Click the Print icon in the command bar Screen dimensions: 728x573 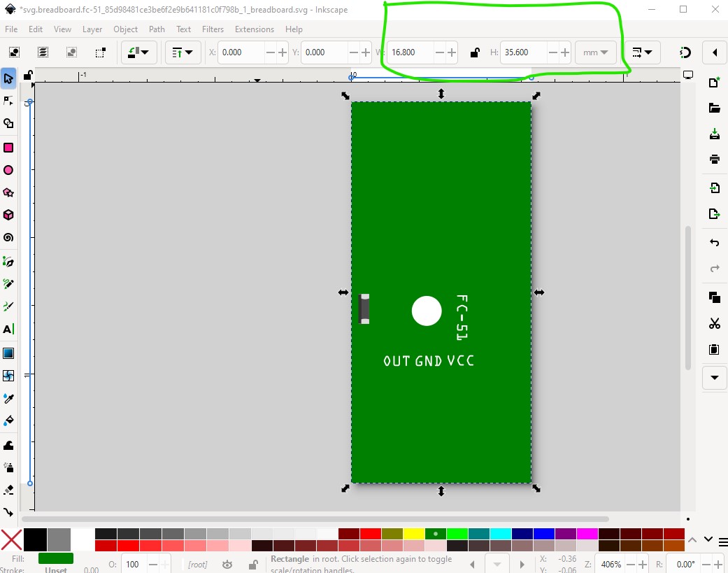714,160
